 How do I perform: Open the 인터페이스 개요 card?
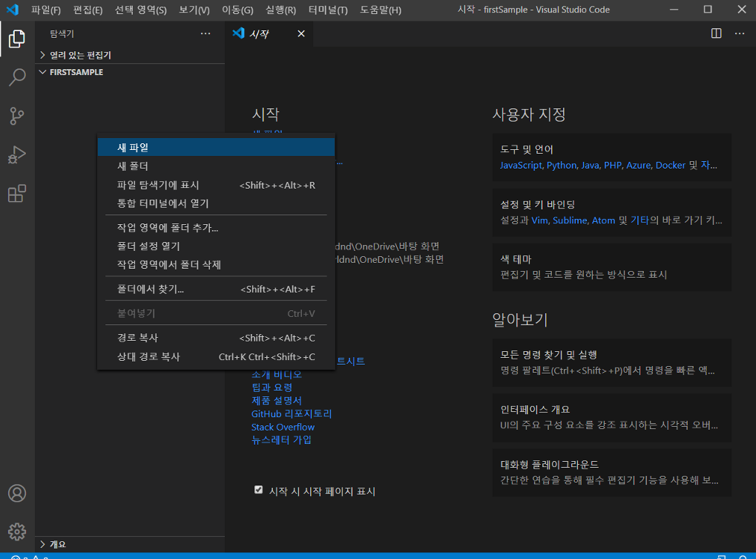612,418
